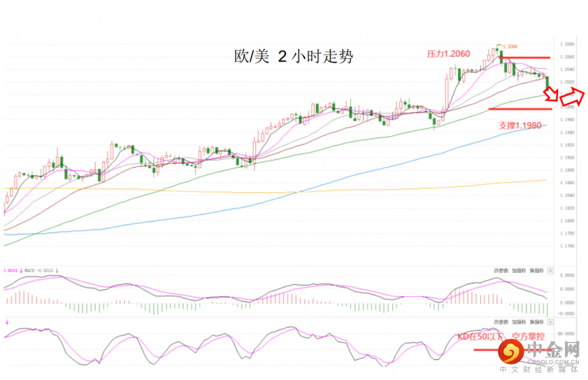The width and height of the screenshot is (588, 380).
Task: Click the red upward-right hollow arrow
Action: [572, 96]
